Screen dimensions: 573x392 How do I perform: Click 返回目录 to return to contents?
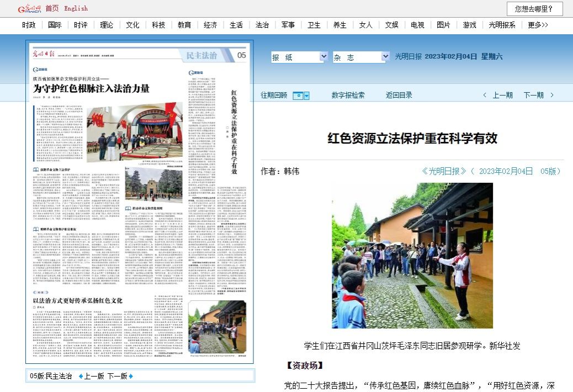coord(399,95)
